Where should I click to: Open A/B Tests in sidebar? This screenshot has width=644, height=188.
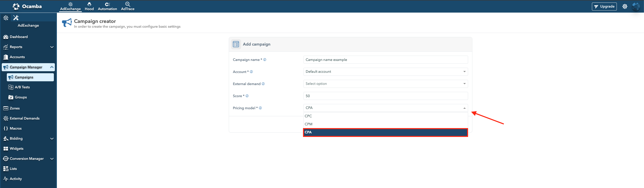[22, 87]
